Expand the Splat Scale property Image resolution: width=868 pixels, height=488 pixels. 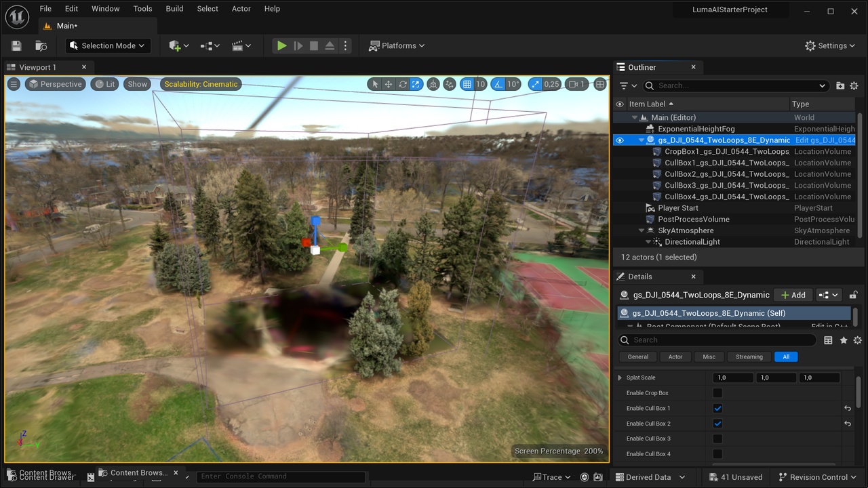pos(619,378)
